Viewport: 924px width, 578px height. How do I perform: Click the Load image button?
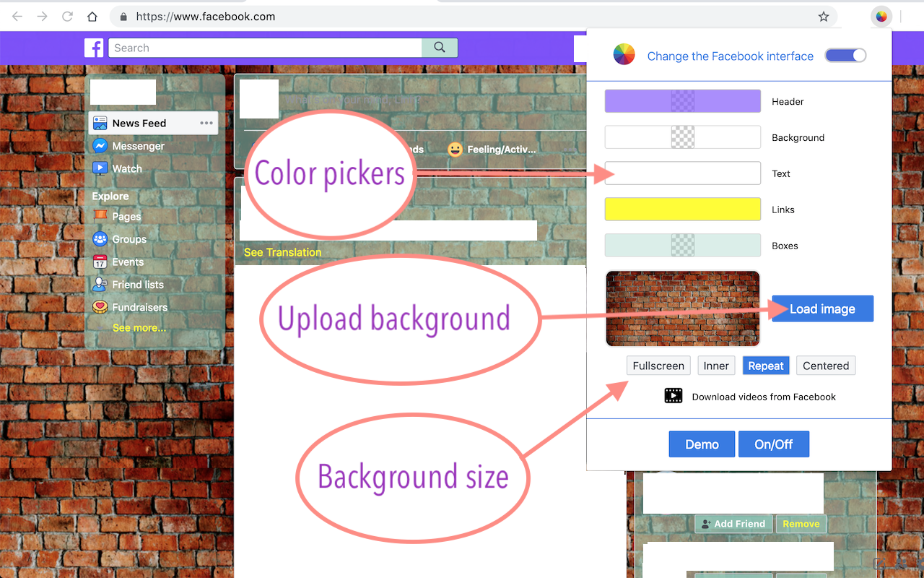[823, 309]
